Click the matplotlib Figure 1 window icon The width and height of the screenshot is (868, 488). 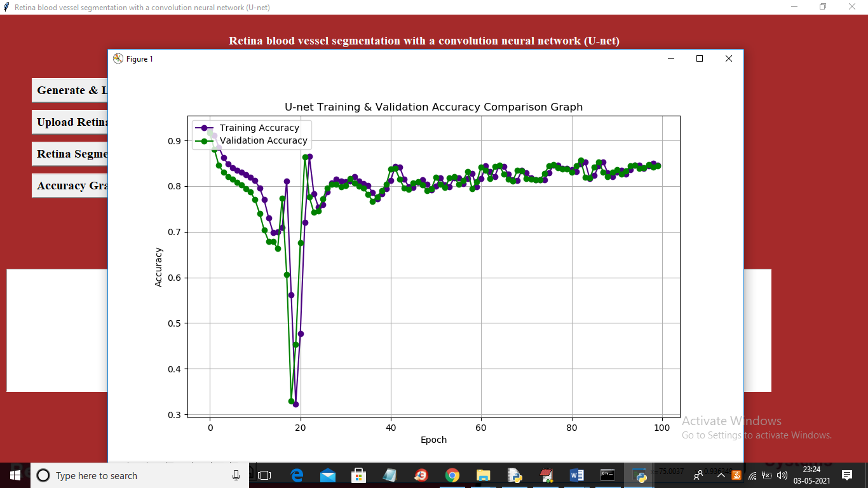[x=118, y=59]
